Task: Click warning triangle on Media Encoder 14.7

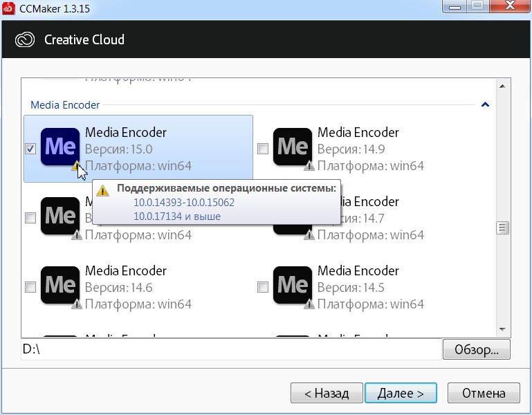Action: point(309,234)
